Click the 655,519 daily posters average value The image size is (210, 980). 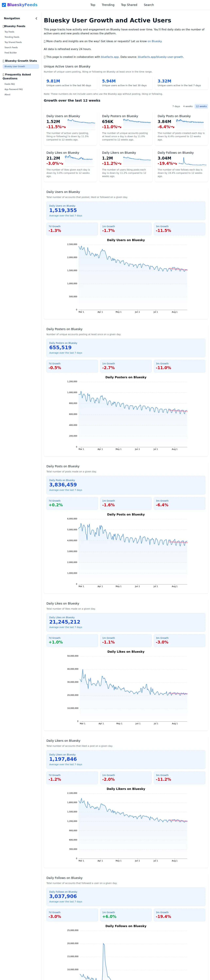[60, 347]
